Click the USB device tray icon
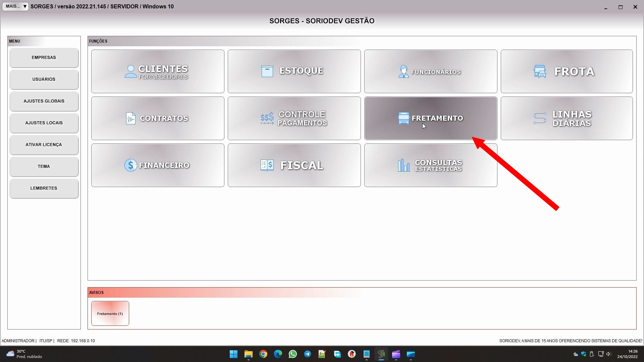Image resolution: width=644 pixels, height=362 pixels. point(592,354)
